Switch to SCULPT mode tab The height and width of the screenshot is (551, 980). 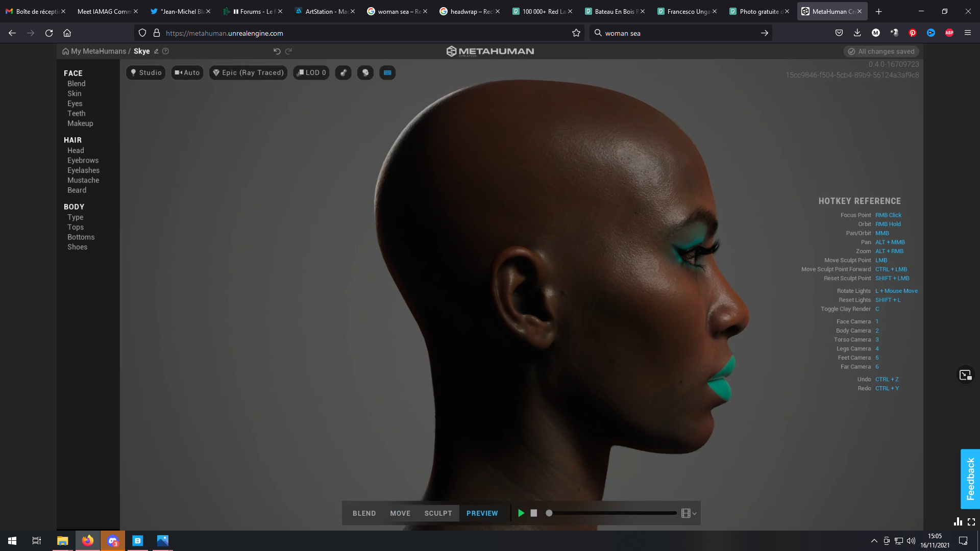438,513
